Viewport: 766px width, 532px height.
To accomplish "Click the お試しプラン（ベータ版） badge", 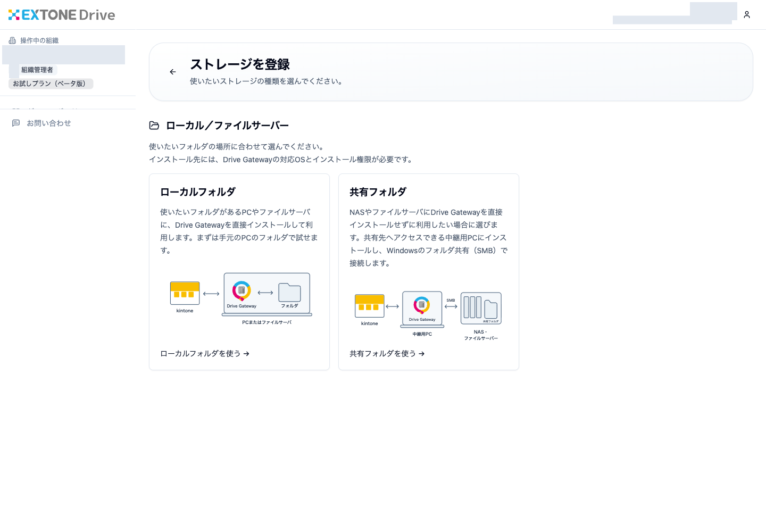I will pos(51,84).
